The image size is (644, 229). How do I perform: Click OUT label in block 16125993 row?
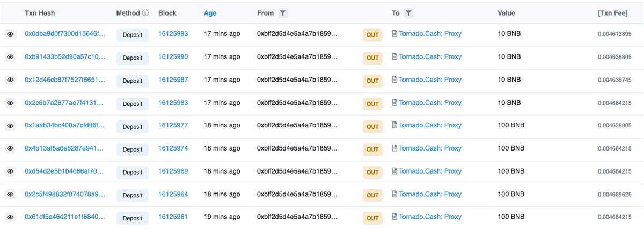tap(372, 35)
